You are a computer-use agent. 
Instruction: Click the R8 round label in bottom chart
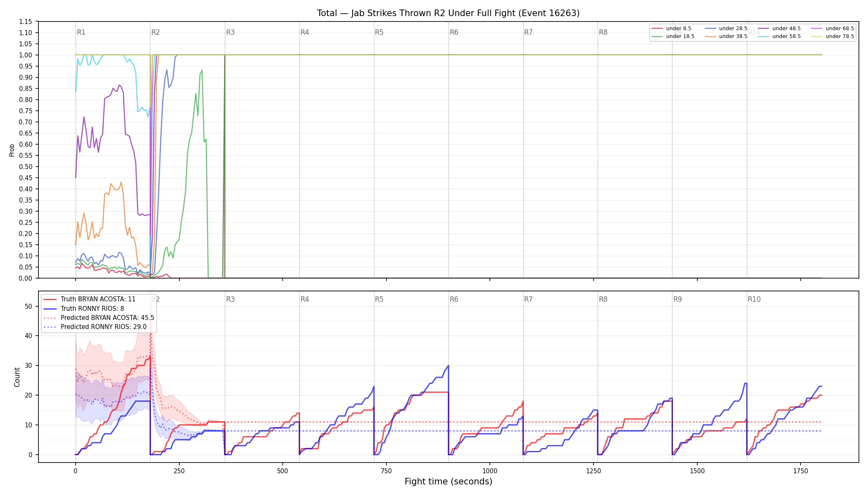603,299
